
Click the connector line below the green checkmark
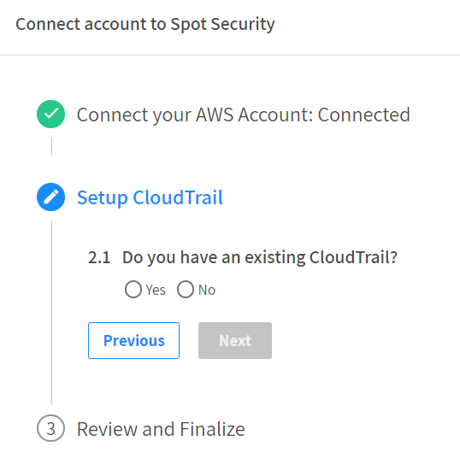[x=51, y=146]
